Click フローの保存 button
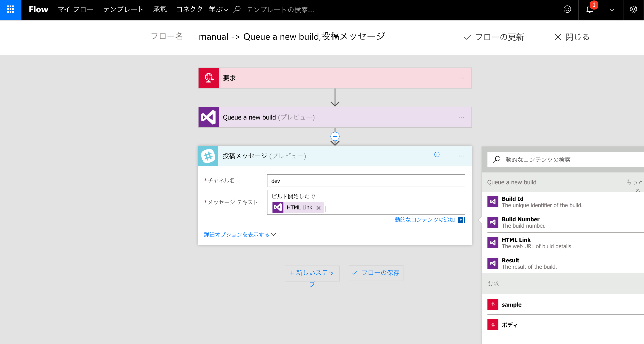The image size is (644, 344). [x=376, y=273]
